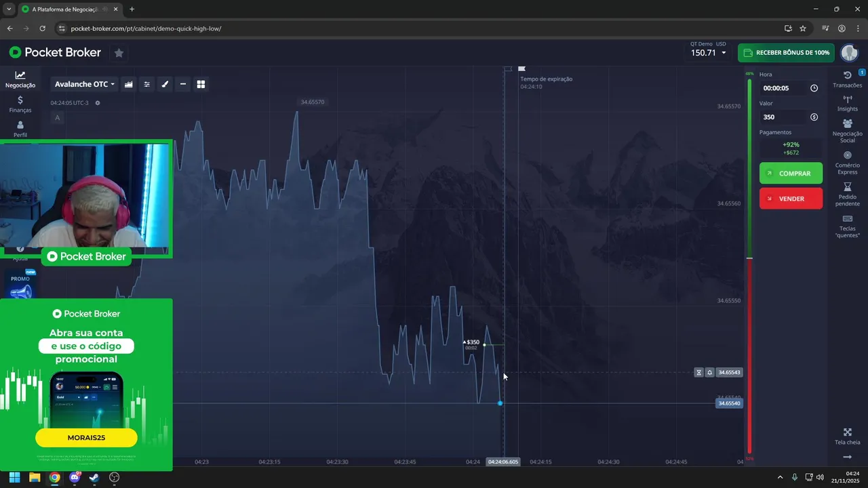Open the Chrome three-dot menu
Viewport: 868px width, 488px height.
click(x=858, y=28)
